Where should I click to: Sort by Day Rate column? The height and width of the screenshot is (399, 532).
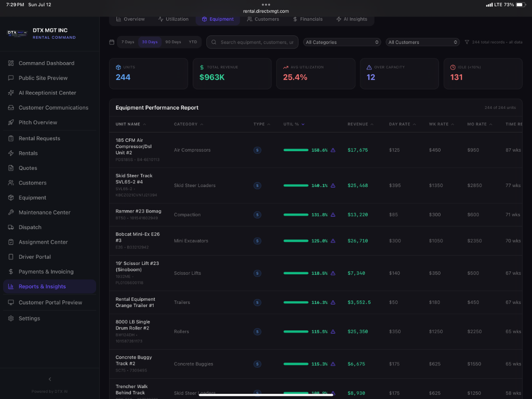pyautogui.click(x=403, y=124)
